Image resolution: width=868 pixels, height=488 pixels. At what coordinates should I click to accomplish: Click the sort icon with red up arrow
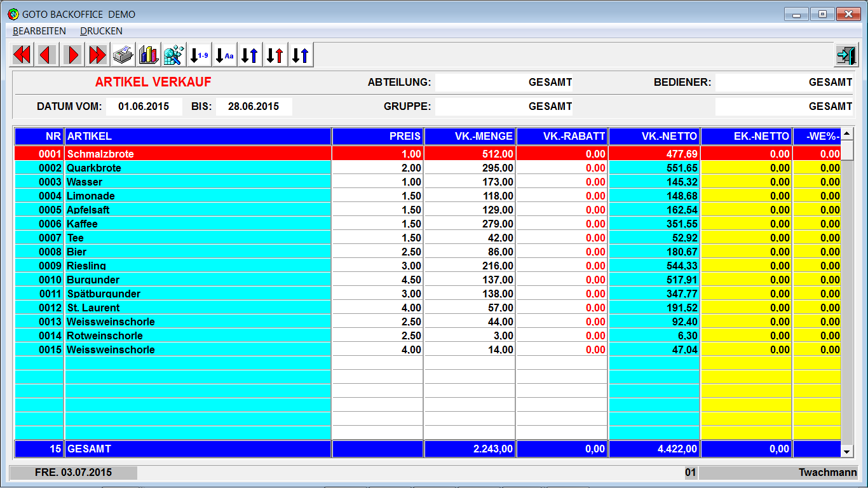coord(275,55)
